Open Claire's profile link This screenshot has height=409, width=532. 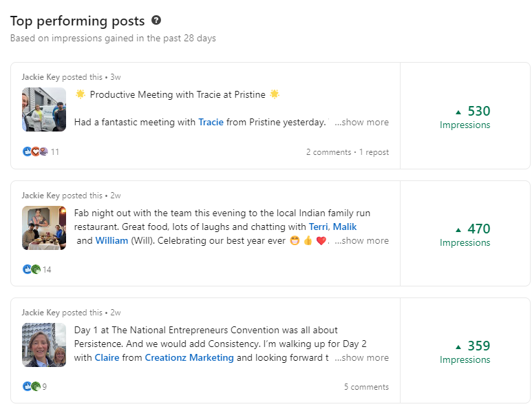(107, 358)
